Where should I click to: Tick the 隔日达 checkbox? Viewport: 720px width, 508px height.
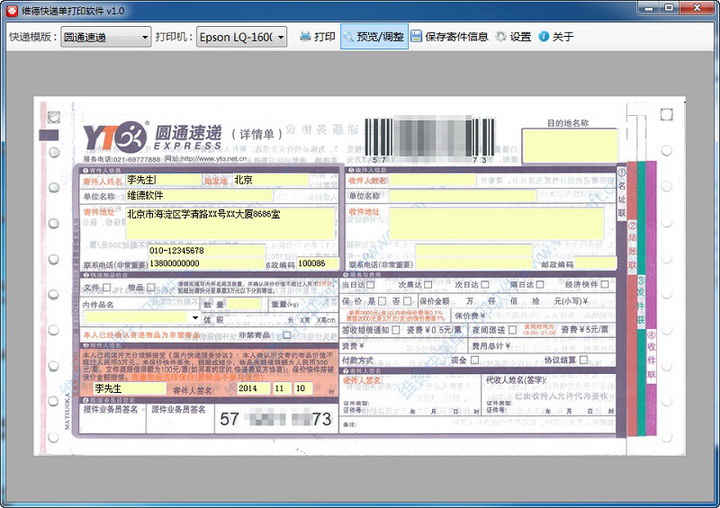(540, 285)
